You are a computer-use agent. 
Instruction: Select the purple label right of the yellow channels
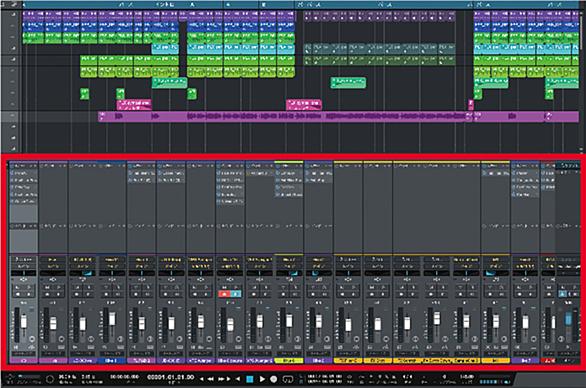tap(525, 361)
